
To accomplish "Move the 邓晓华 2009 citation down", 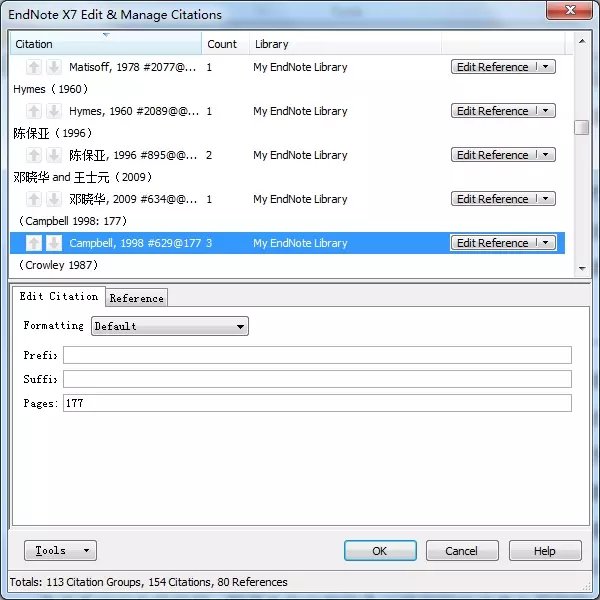I will 54,199.
